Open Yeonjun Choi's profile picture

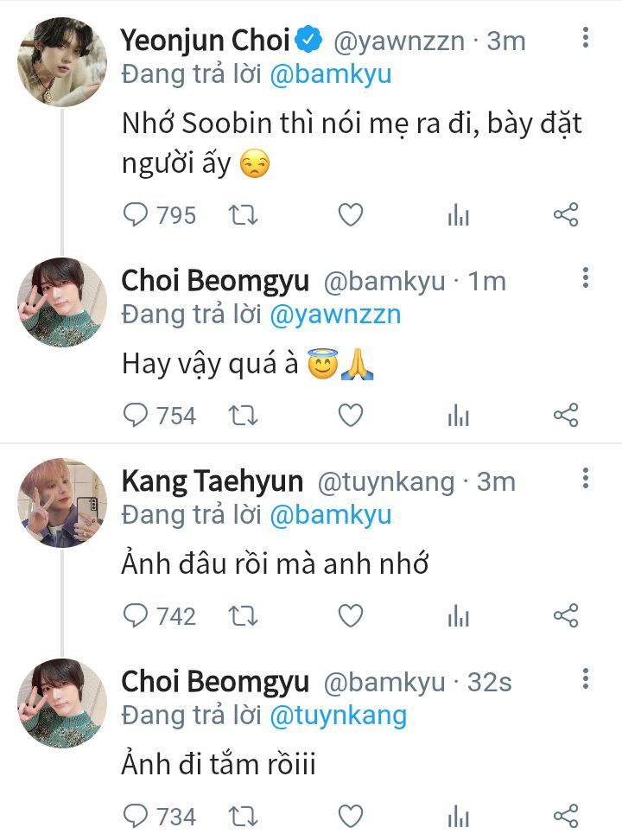click(x=62, y=62)
